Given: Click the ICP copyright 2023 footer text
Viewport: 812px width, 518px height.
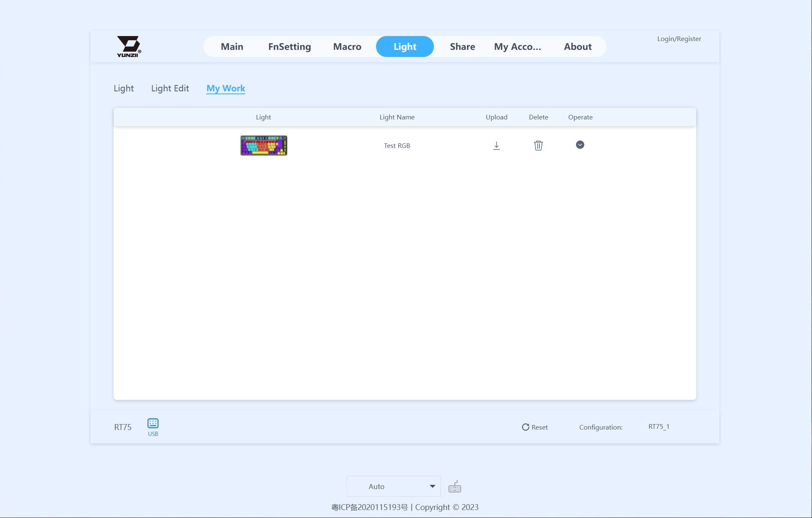Looking at the screenshot, I should 405,507.
